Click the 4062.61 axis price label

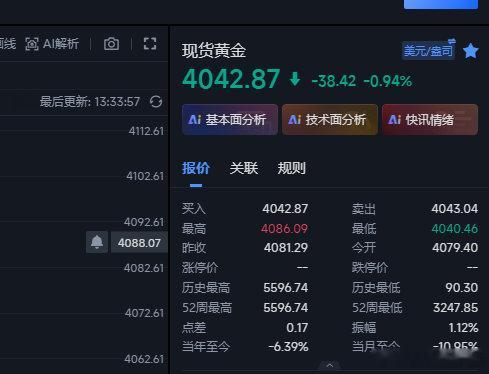click(144, 359)
